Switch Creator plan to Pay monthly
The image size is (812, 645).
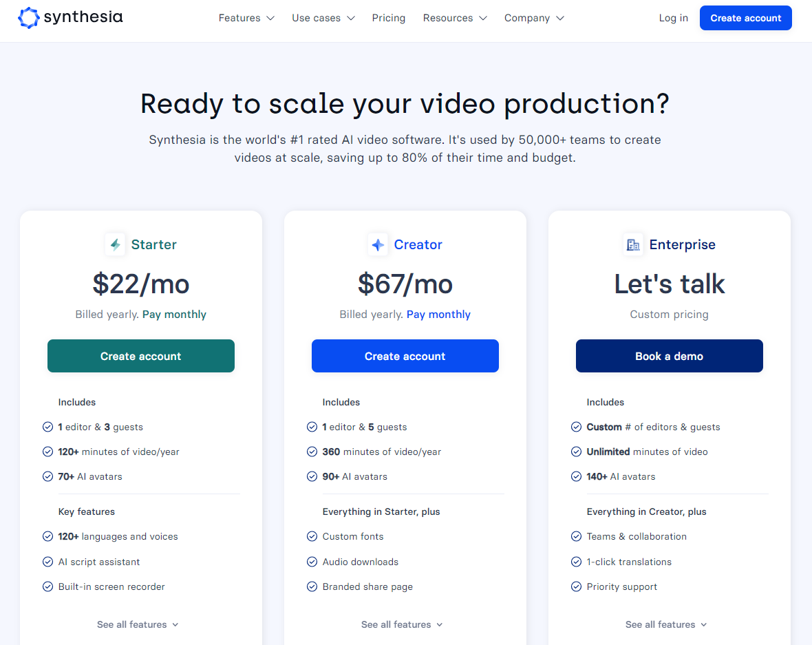click(438, 315)
